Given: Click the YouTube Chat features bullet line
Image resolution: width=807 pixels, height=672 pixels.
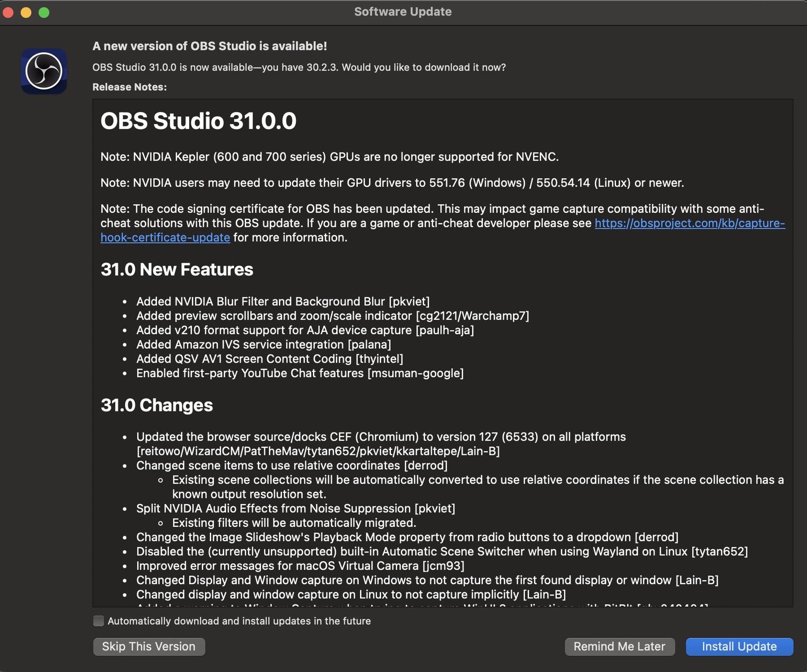Looking at the screenshot, I should pyautogui.click(x=299, y=373).
